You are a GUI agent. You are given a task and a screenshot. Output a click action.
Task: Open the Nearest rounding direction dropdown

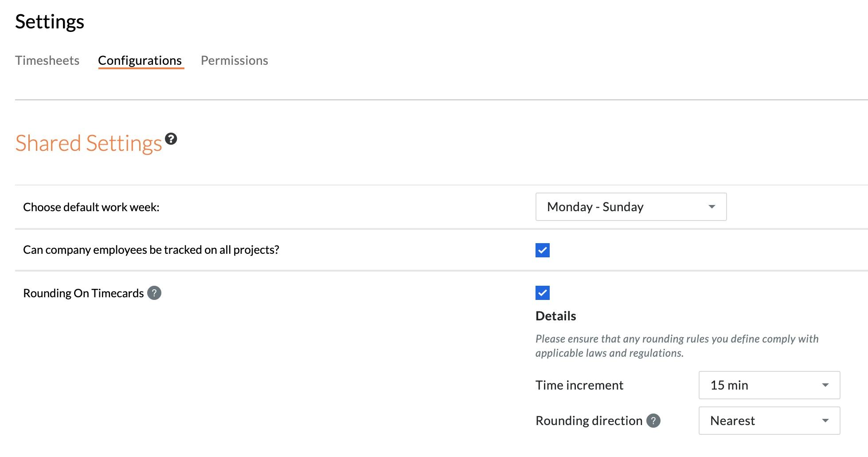[x=769, y=421]
